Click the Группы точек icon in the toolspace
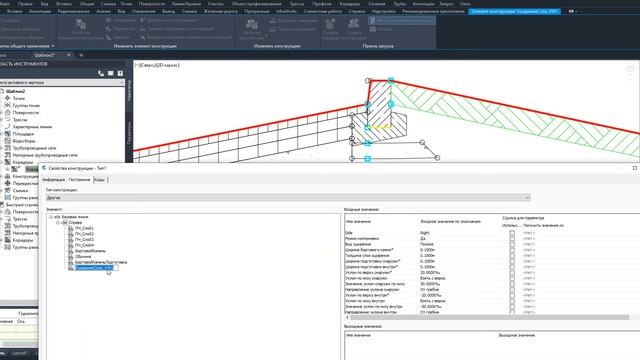This screenshot has width=640, height=360. (x=7, y=105)
